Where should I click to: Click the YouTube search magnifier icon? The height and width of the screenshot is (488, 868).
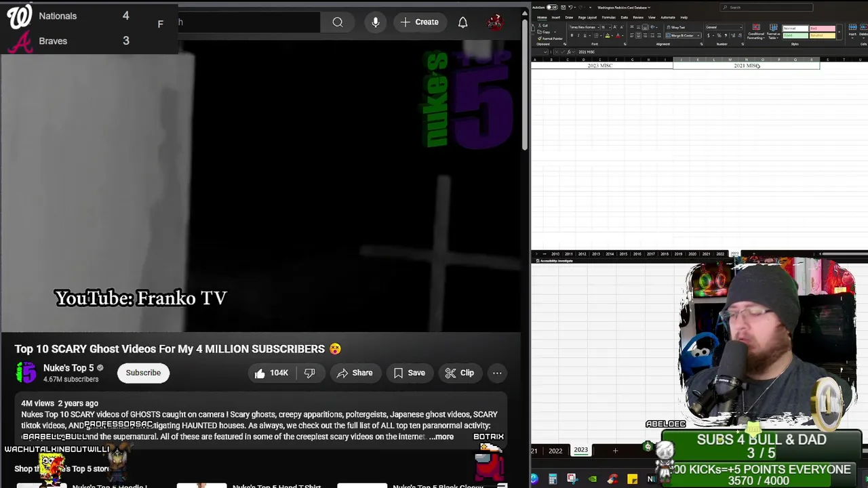click(337, 22)
